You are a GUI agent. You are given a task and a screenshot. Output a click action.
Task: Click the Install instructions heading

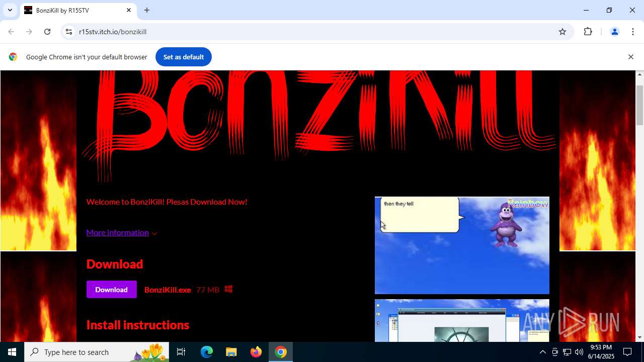pyautogui.click(x=138, y=325)
